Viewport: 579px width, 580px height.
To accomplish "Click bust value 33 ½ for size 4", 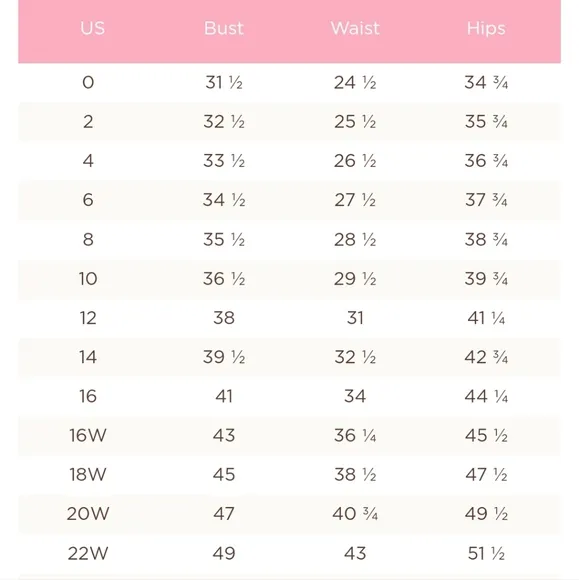I will [224, 161].
